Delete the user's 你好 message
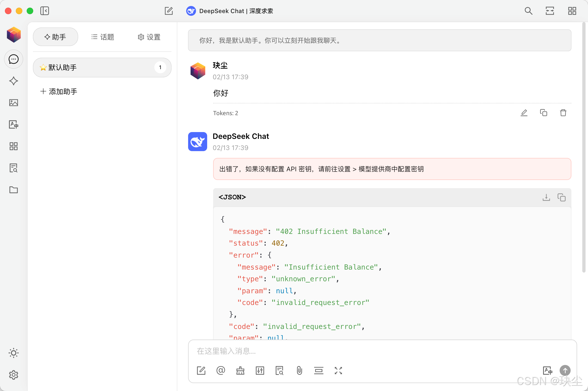 [563, 113]
